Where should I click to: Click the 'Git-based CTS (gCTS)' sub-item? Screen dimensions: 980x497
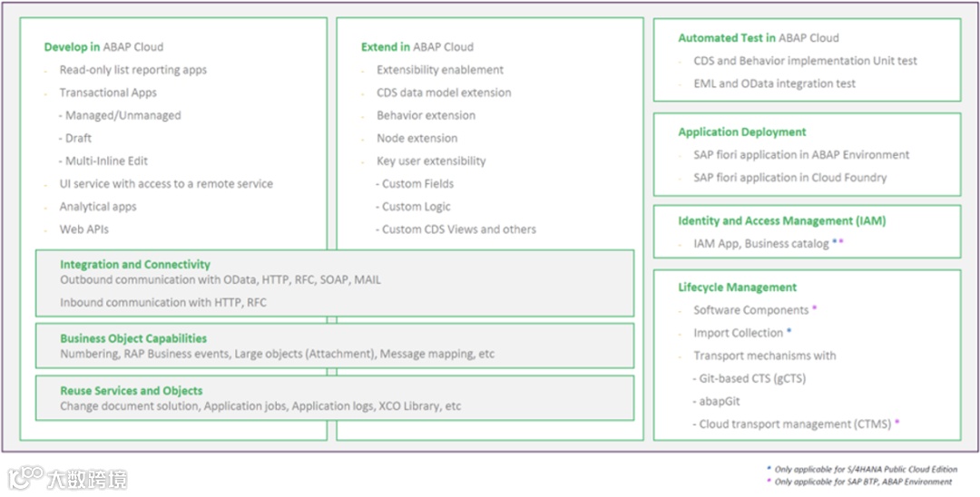753,378
